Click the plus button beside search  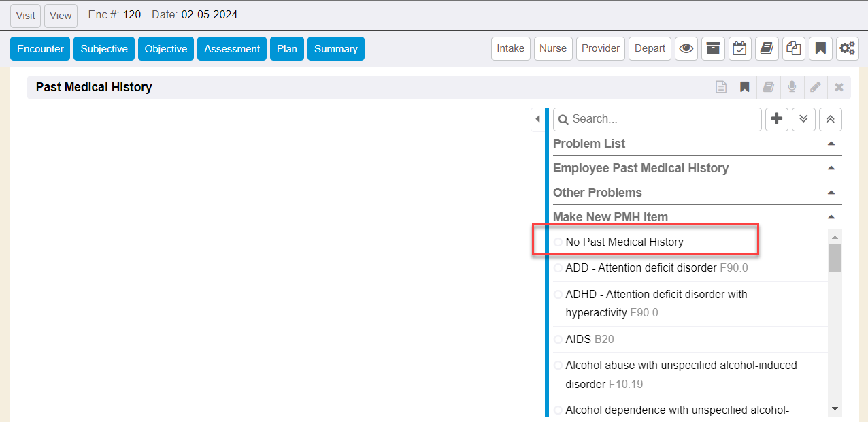777,119
